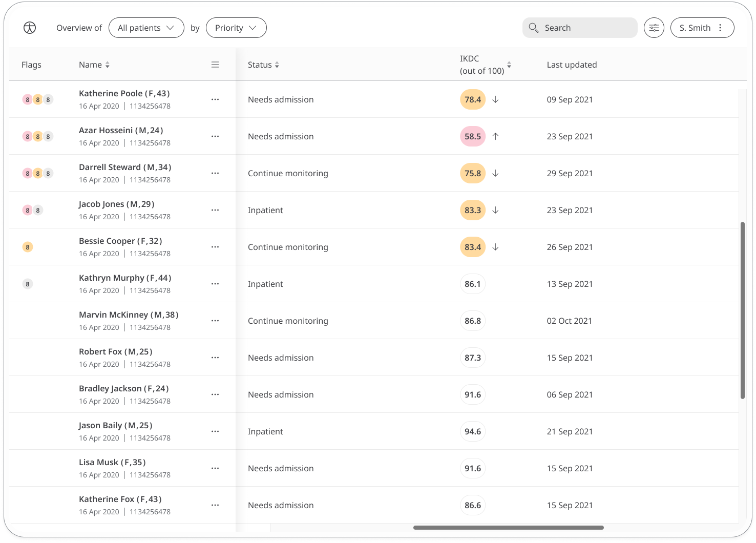Click Katherine Fox's 86.6 score
The height and width of the screenshot is (543, 756).
473,505
